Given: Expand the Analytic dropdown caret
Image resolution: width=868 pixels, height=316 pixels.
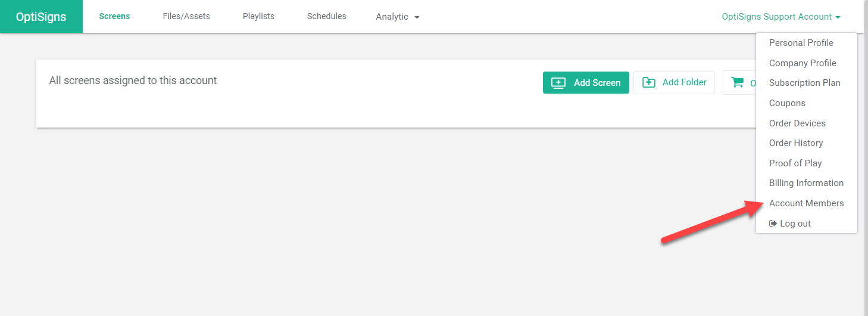Looking at the screenshot, I should coord(417,17).
